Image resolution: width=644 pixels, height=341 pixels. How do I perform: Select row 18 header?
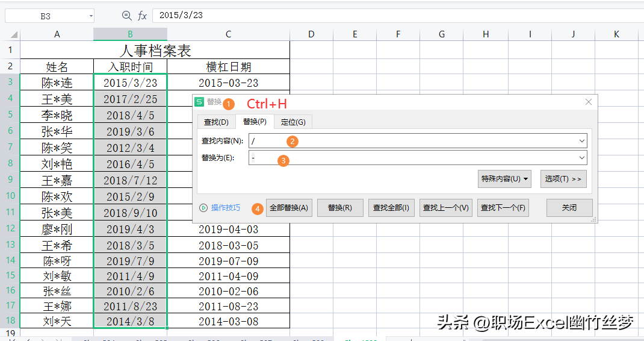(10, 321)
